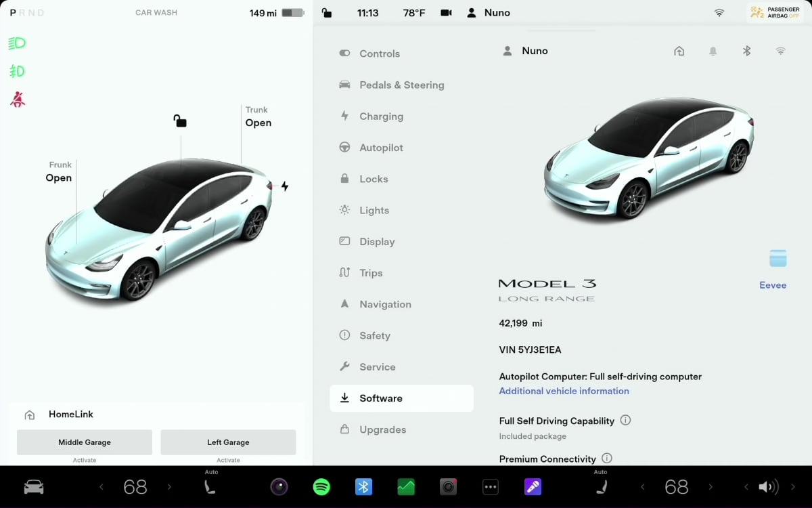Activate the Middle Garage HomeLink button
Screen dimensions: 812x508
tap(85, 442)
